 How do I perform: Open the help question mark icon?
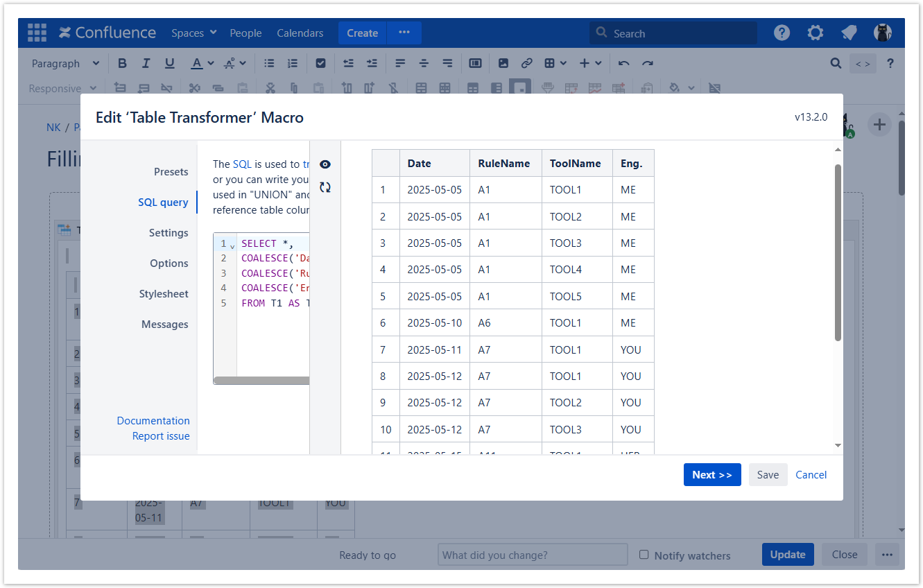tap(782, 33)
